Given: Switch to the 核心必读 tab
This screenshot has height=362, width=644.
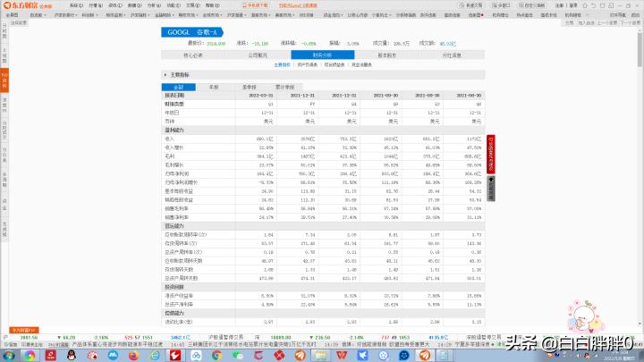Looking at the screenshot, I should (x=193, y=55).
